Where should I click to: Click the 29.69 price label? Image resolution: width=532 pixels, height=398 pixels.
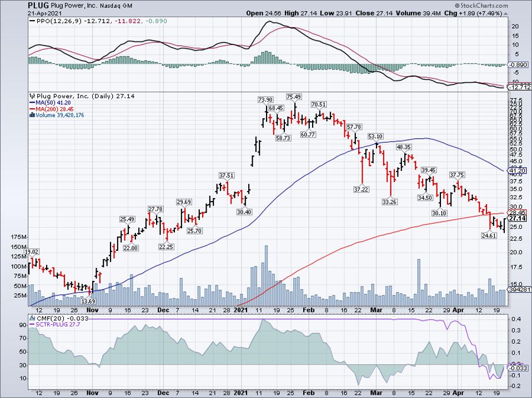click(184, 202)
